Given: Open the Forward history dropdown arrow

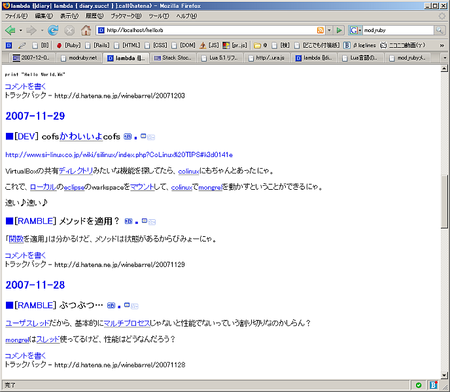Looking at the screenshot, I should pyautogui.click(x=42, y=30).
